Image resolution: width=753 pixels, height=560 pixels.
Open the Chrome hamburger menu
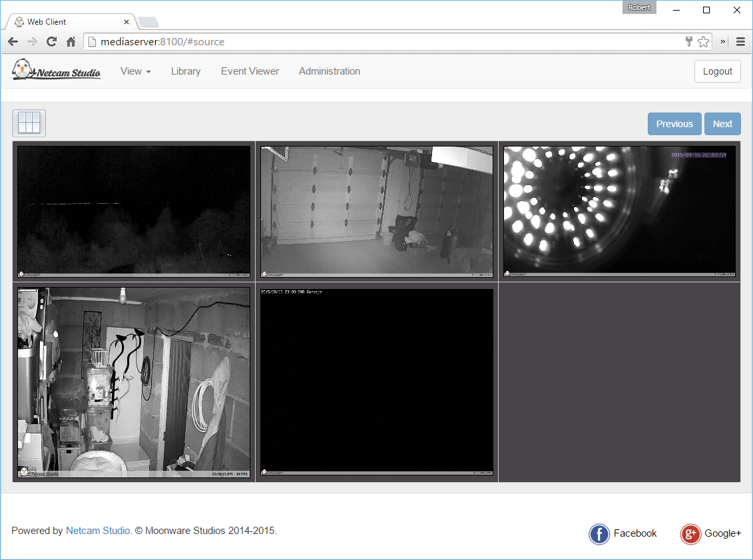pyautogui.click(x=740, y=42)
